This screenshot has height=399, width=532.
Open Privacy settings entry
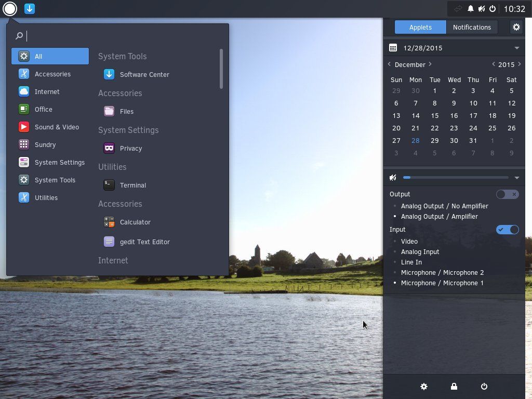click(x=130, y=148)
